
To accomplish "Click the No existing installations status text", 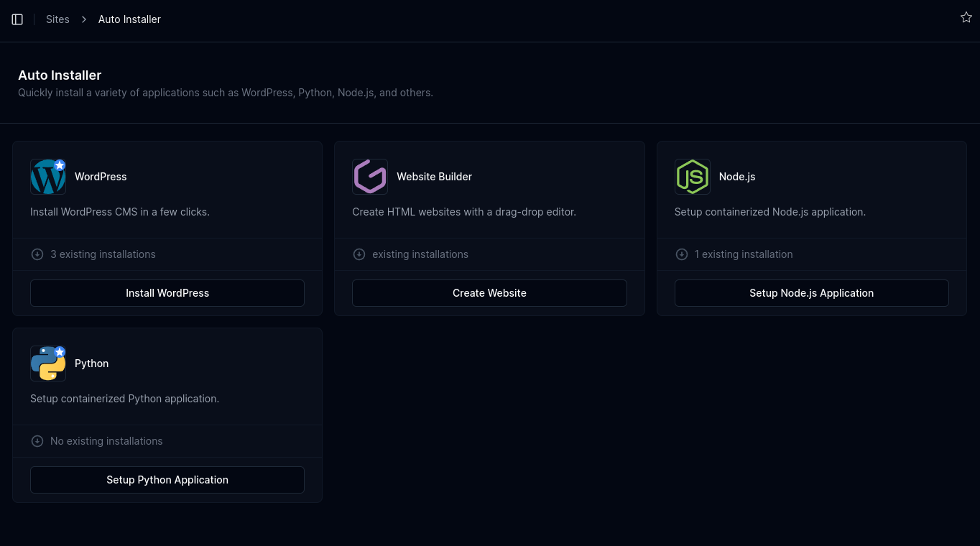I will click(x=106, y=440).
